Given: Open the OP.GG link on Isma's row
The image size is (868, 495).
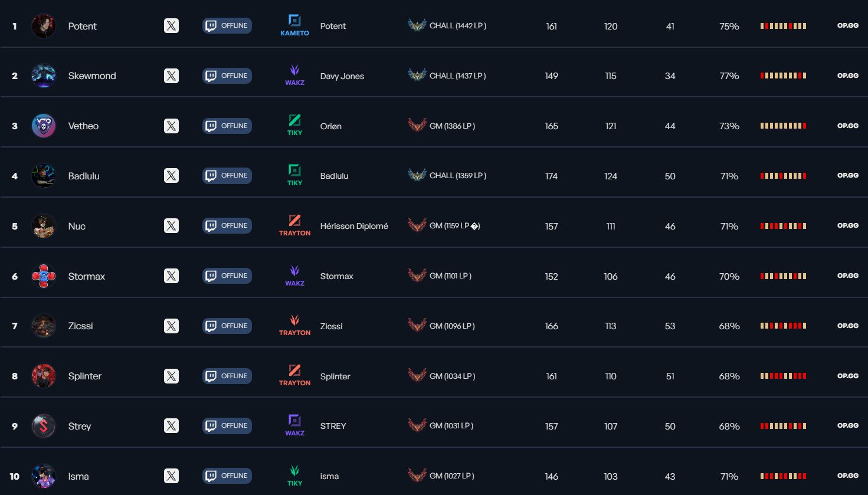Looking at the screenshot, I should tap(847, 476).
